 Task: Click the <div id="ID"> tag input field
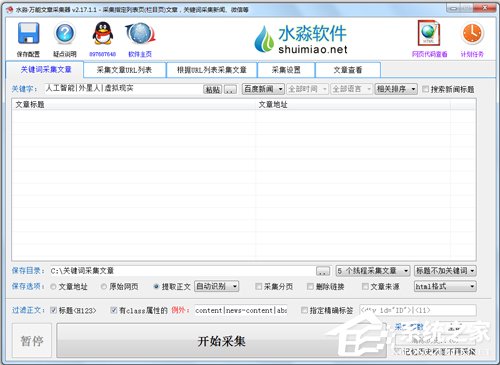click(x=418, y=310)
